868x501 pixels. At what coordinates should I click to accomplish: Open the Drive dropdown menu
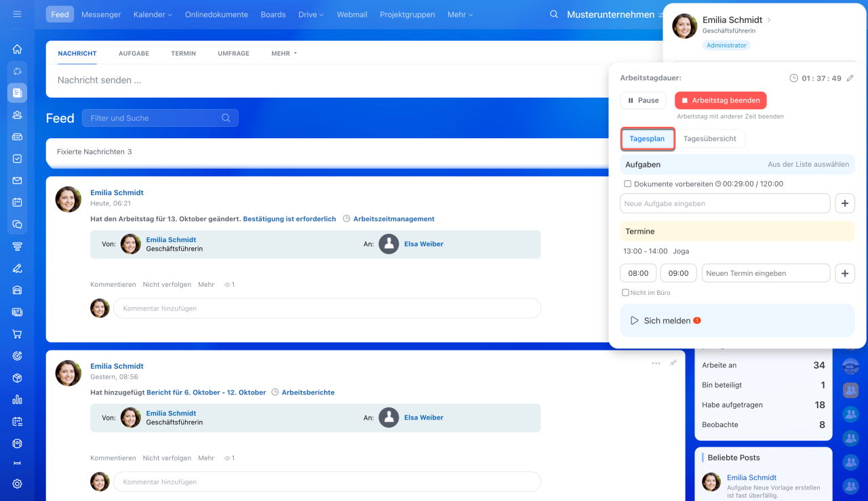click(x=311, y=14)
